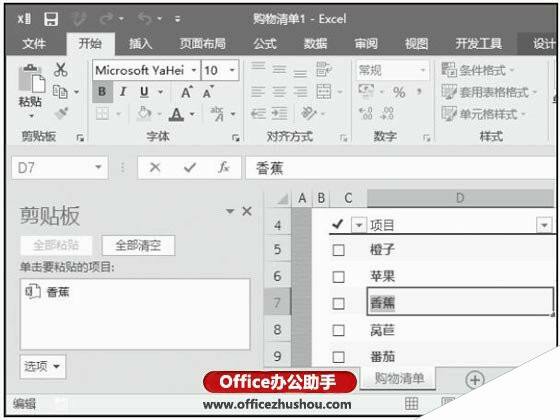Check the box next to 番茄
This screenshot has width=560, height=420.
point(338,357)
